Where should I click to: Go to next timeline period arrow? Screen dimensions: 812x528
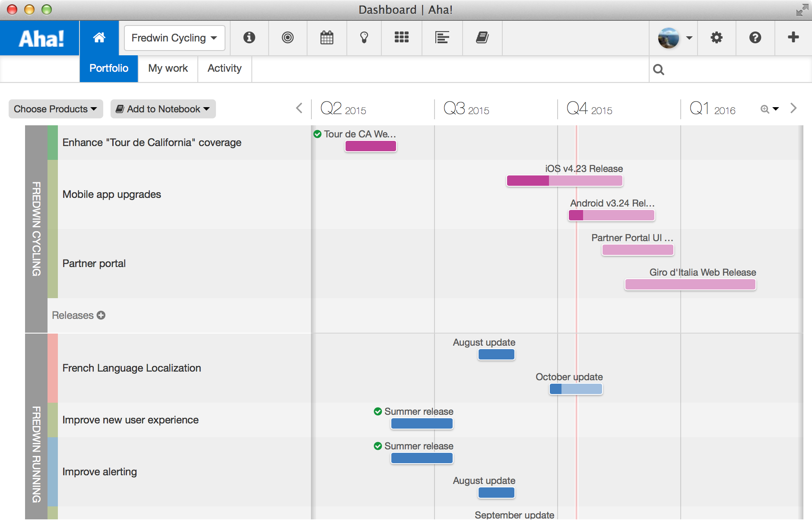pos(793,108)
